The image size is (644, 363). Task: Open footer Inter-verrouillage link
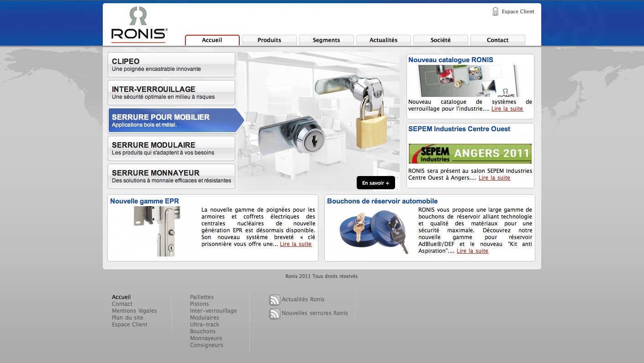(x=213, y=311)
